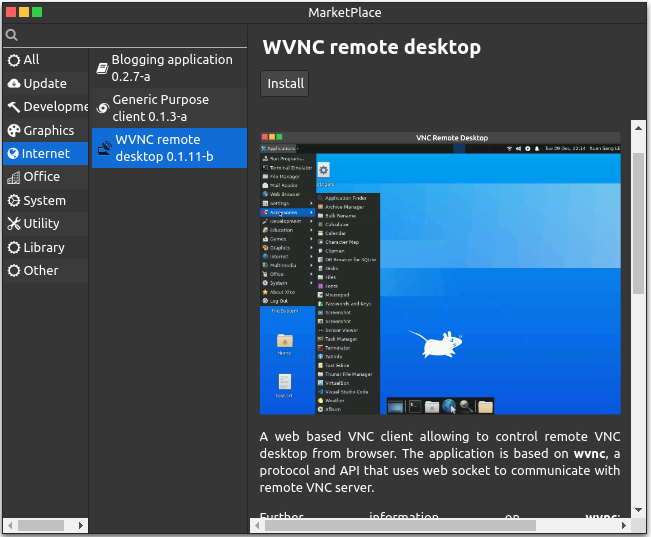Select WVNC remote desktop 0.1.11-b entry
The height and width of the screenshot is (537, 651).
pos(169,148)
